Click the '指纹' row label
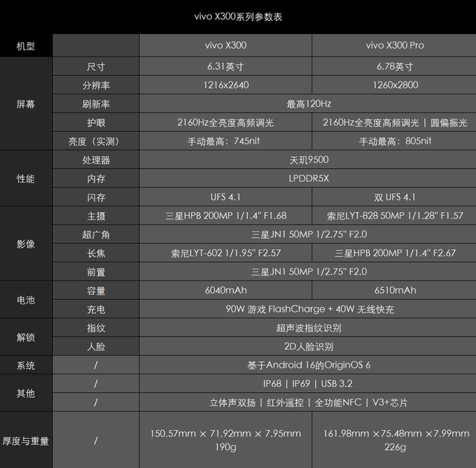Viewport: 476px width, 468px height. point(96,328)
